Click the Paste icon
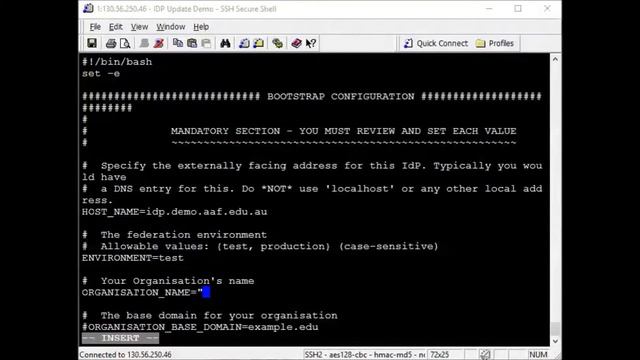640x360 pixels. point(192,43)
